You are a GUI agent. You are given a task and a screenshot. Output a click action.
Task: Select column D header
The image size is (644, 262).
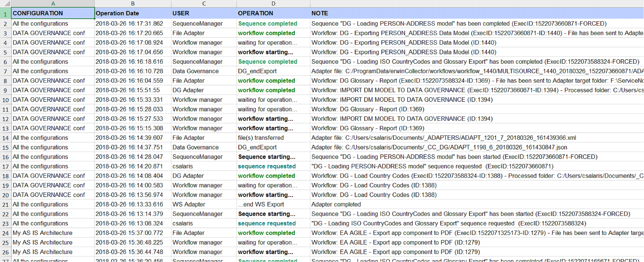(x=273, y=3)
